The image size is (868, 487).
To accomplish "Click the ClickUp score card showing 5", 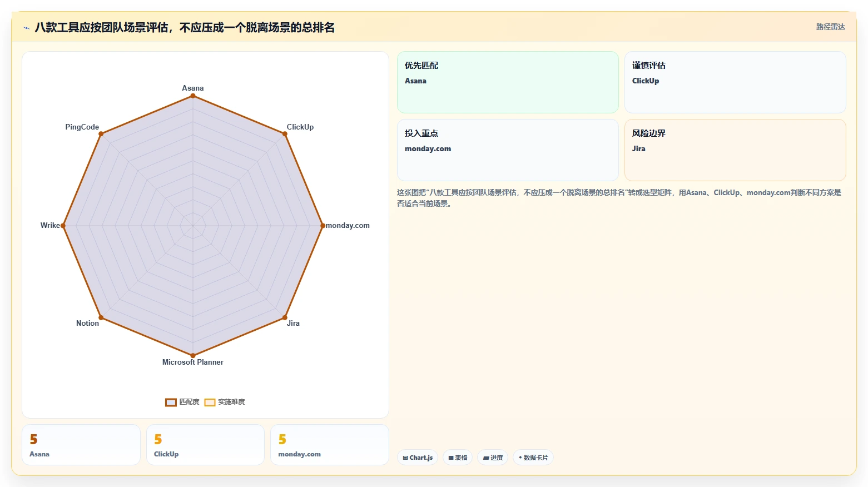I will click(205, 445).
